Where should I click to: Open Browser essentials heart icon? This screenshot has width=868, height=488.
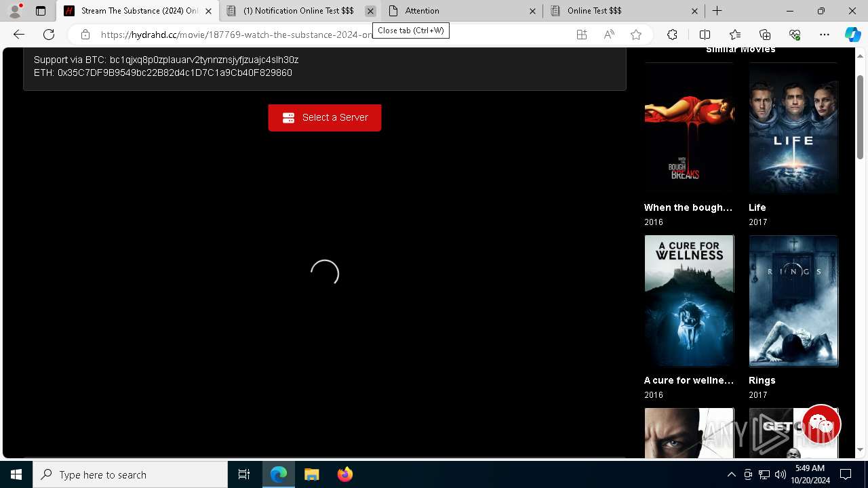(x=795, y=35)
